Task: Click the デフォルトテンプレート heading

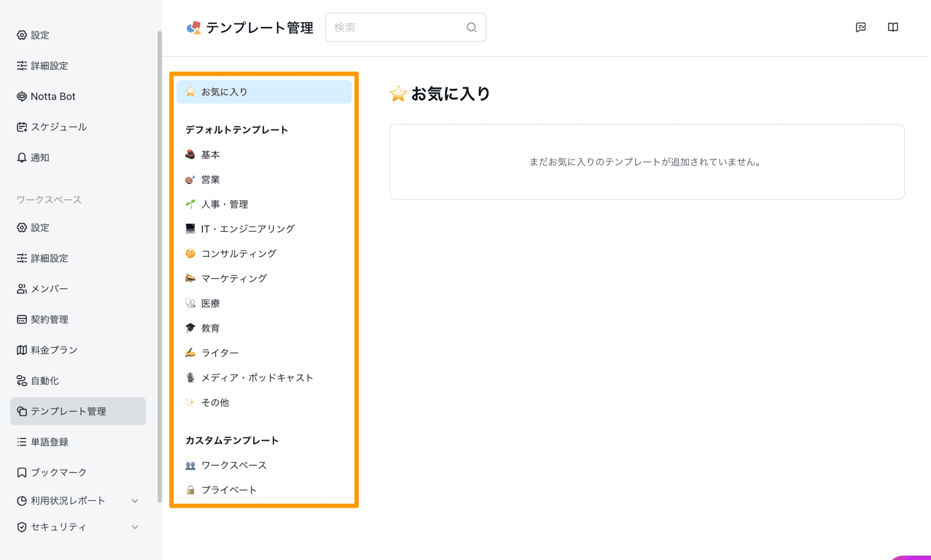Action: click(237, 130)
